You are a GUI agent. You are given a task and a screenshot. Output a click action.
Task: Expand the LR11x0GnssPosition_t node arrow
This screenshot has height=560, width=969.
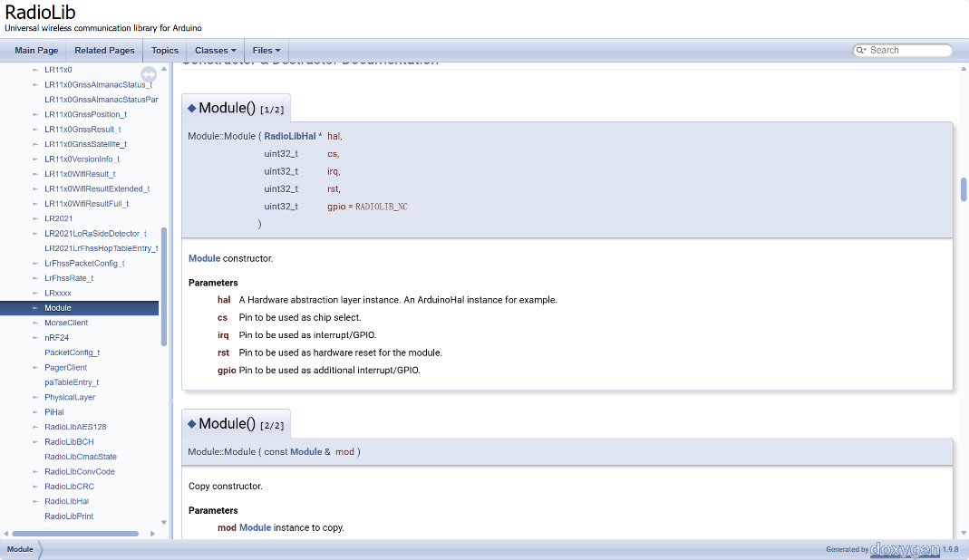35,114
